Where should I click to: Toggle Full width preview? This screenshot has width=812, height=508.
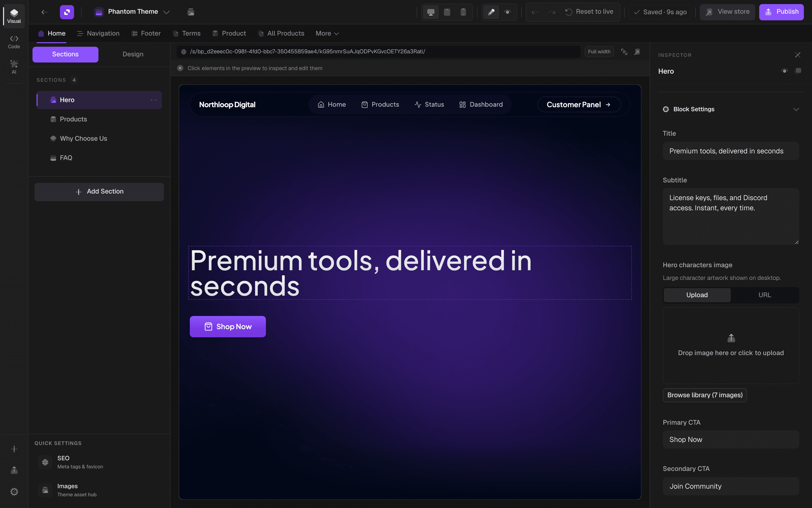click(599, 52)
